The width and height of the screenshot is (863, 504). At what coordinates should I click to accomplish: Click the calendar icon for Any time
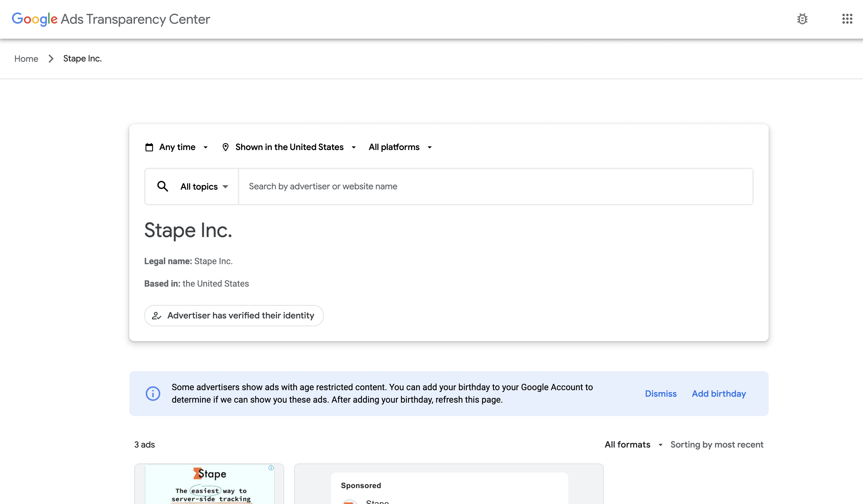149,147
